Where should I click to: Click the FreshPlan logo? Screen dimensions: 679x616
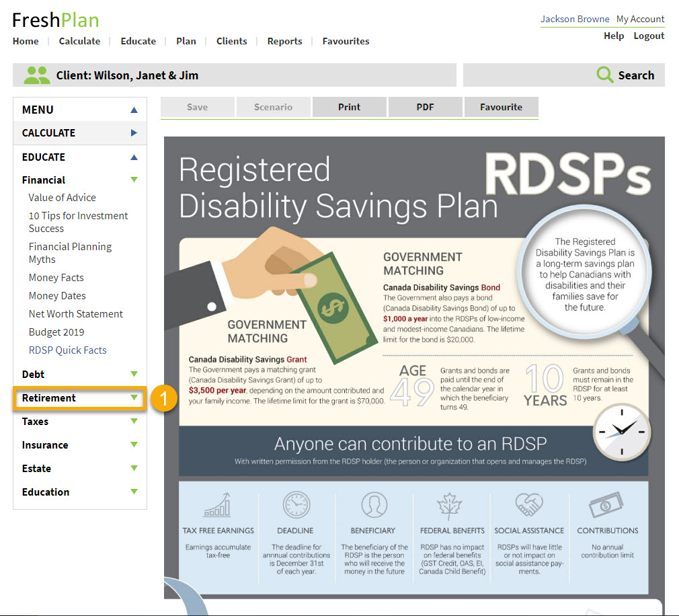coord(55,20)
